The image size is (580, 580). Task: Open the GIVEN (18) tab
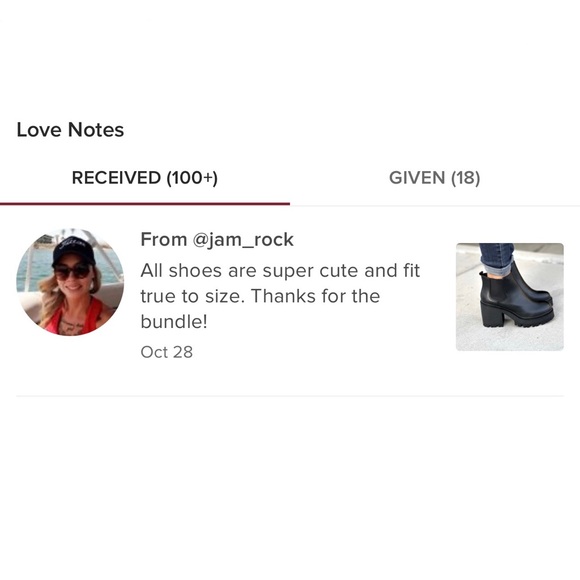435,178
